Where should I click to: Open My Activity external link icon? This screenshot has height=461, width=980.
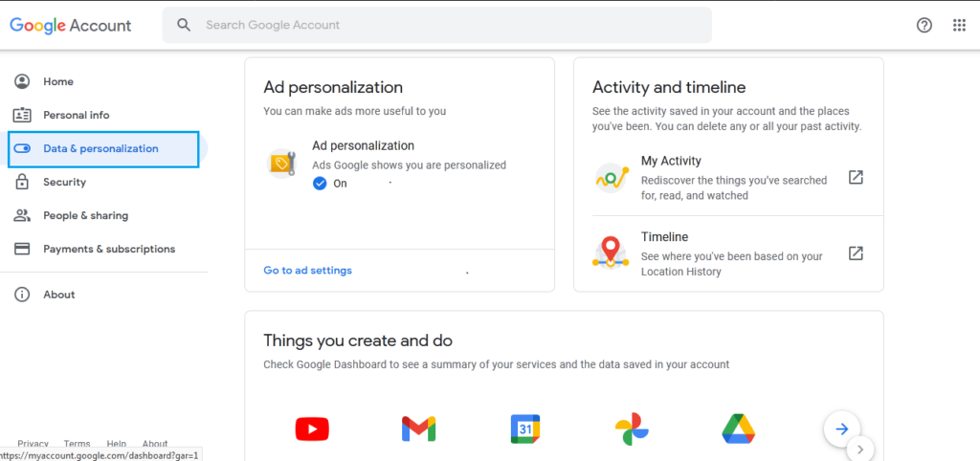(x=857, y=178)
